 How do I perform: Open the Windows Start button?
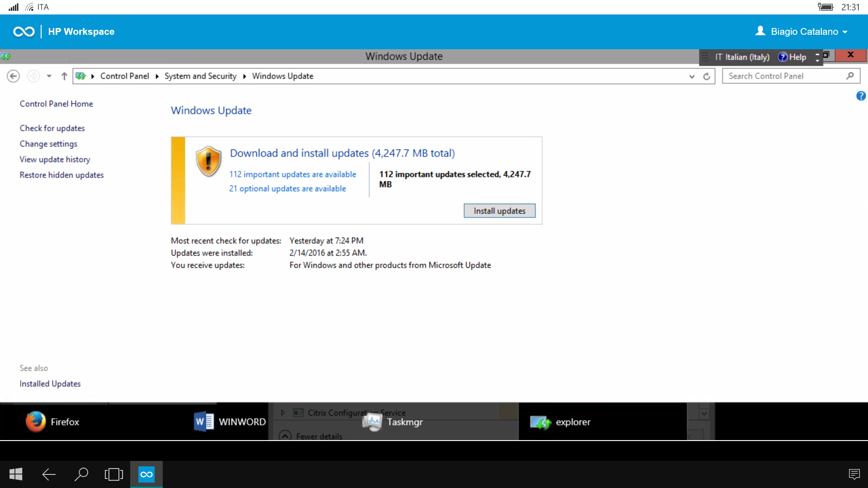pyautogui.click(x=16, y=474)
